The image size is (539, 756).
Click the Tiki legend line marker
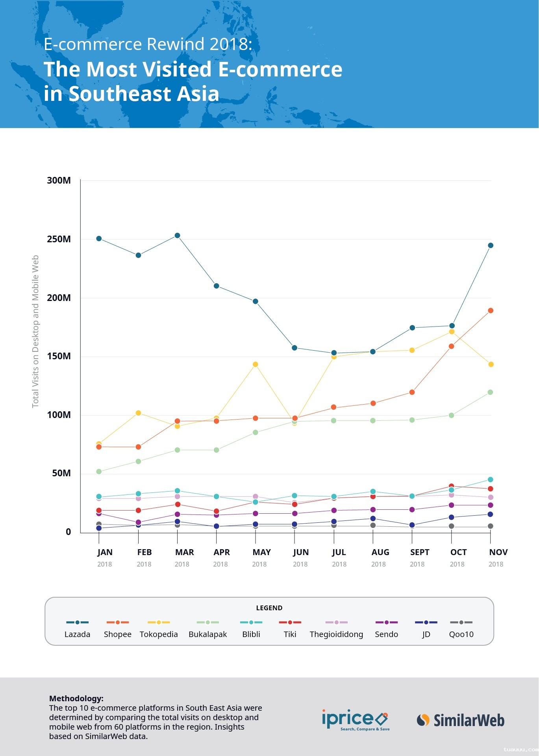point(290,622)
